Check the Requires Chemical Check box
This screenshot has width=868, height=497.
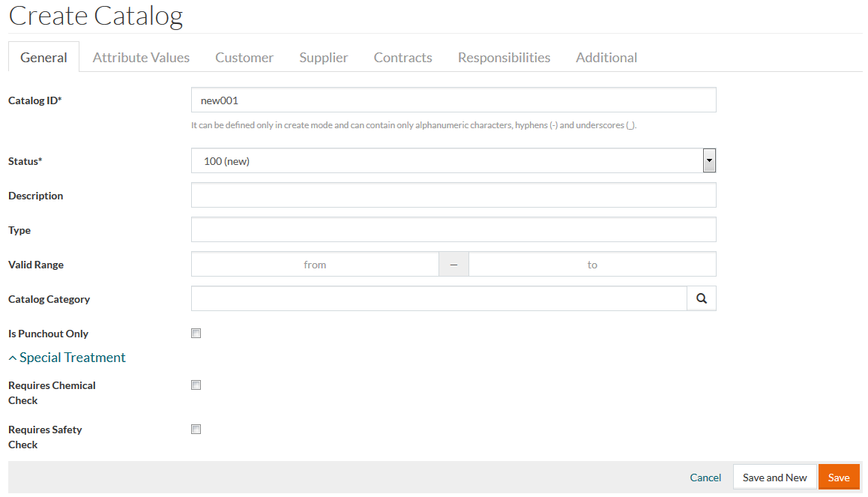point(196,385)
